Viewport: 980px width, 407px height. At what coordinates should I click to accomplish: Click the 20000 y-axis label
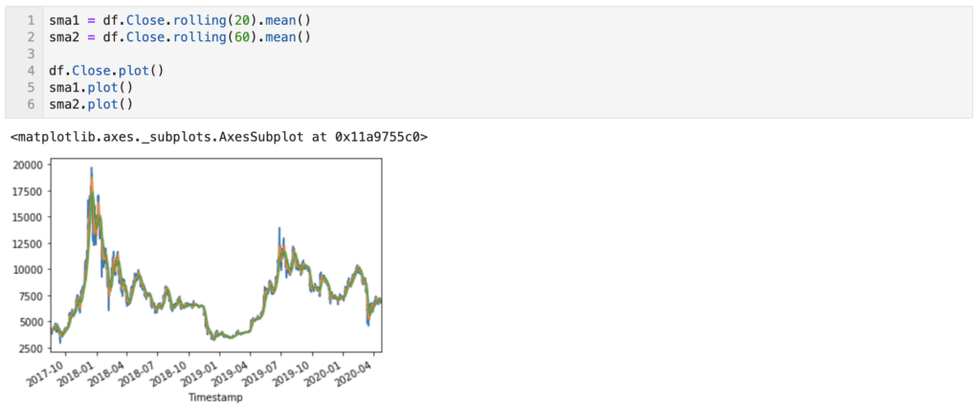pyautogui.click(x=29, y=165)
